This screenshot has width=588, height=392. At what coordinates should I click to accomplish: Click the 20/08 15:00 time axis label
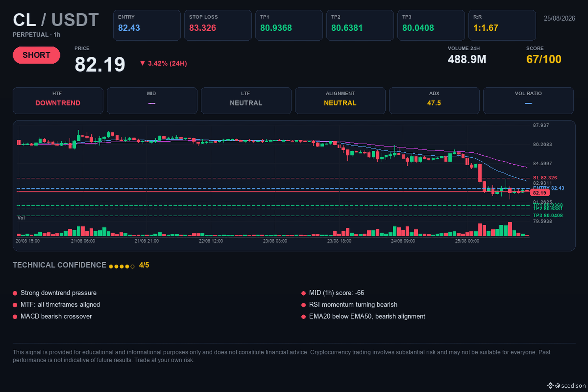pyautogui.click(x=27, y=241)
